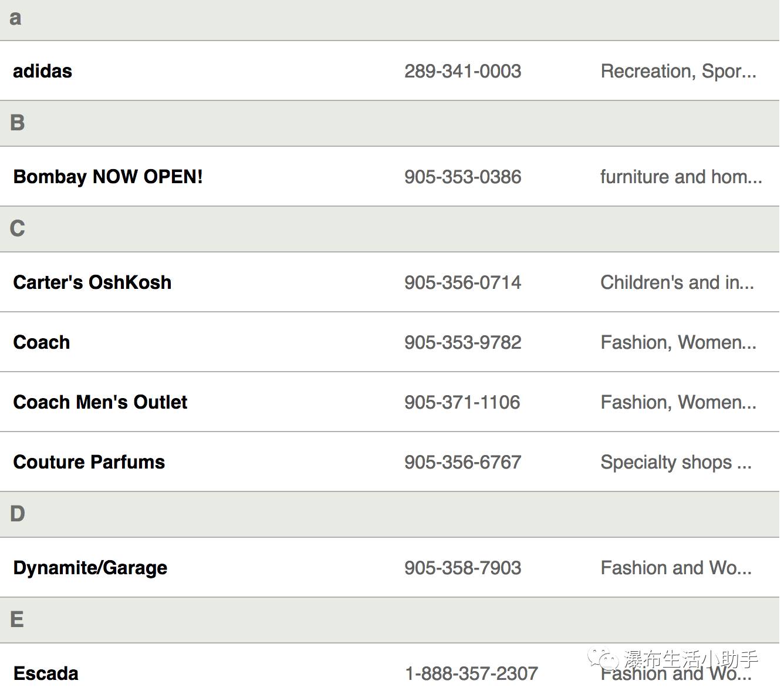This screenshot has width=784, height=694.
Task: Call adidas at 289-341-0003
Action: (462, 71)
